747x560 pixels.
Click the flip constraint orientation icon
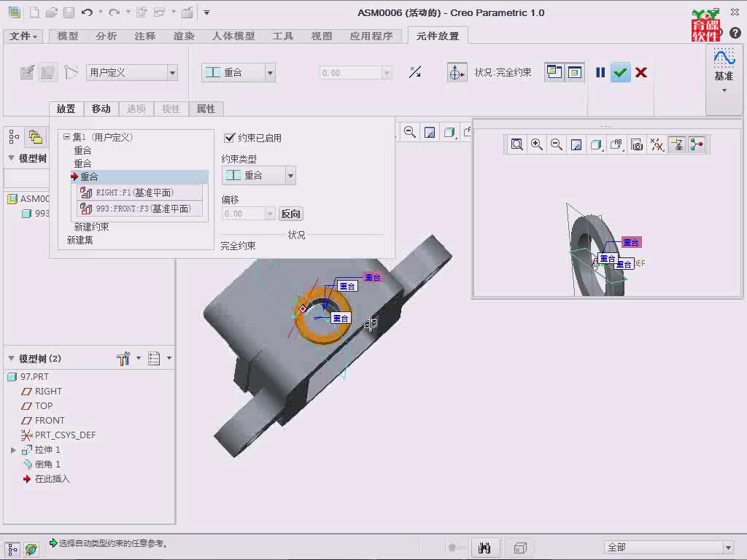tap(415, 72)
